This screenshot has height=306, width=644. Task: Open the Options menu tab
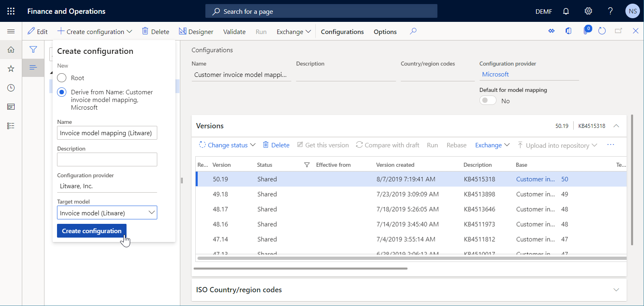[x=385, y=32]
